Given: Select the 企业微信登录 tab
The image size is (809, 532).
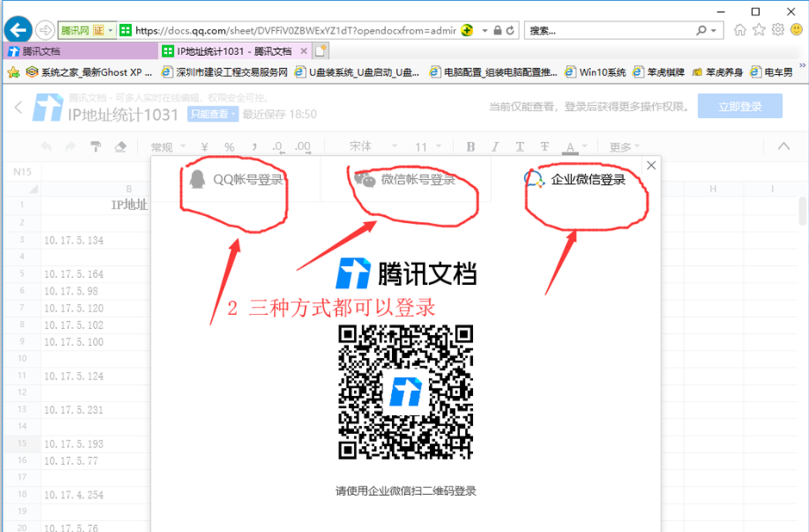Looking at the screenshot, I should tap(576, 180).
